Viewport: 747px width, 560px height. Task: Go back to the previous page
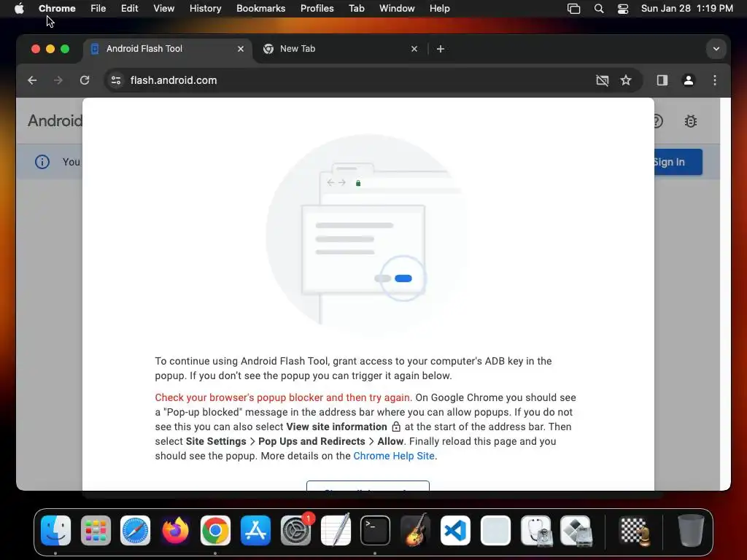click(x=32, y=80)
